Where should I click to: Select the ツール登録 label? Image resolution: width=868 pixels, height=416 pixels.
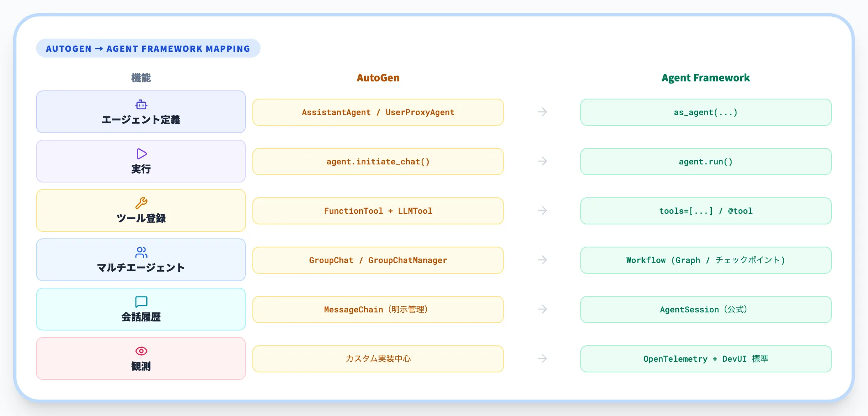(x=141, y=218)
